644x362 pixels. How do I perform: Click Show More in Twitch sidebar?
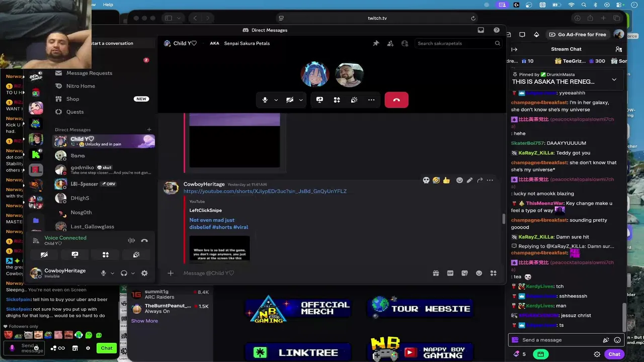click(144, 321)
